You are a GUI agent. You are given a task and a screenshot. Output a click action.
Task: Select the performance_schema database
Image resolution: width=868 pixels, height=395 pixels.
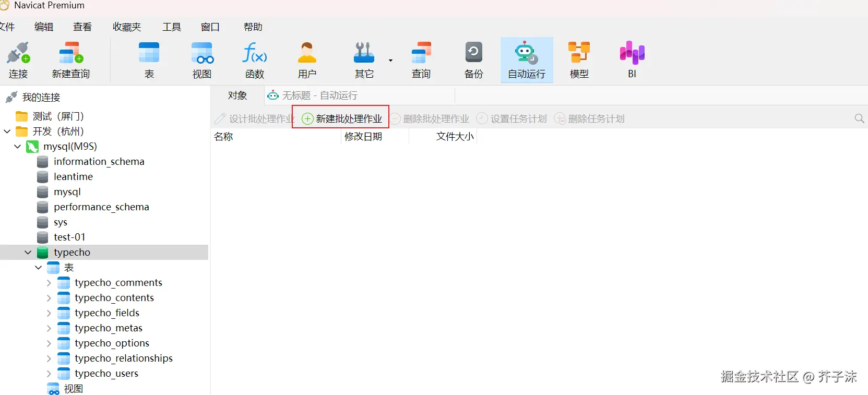tap(101, 207)
